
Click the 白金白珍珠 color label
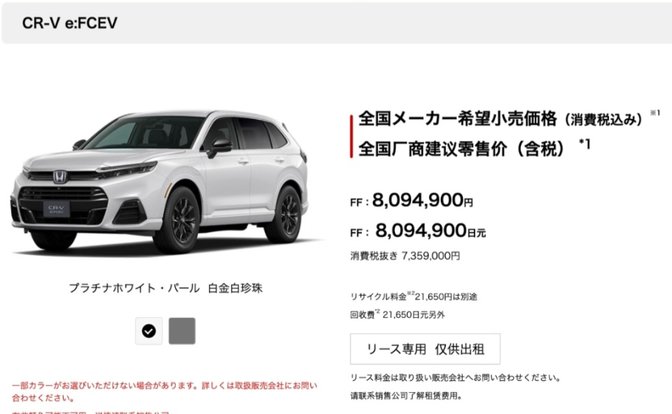(235, 288)
